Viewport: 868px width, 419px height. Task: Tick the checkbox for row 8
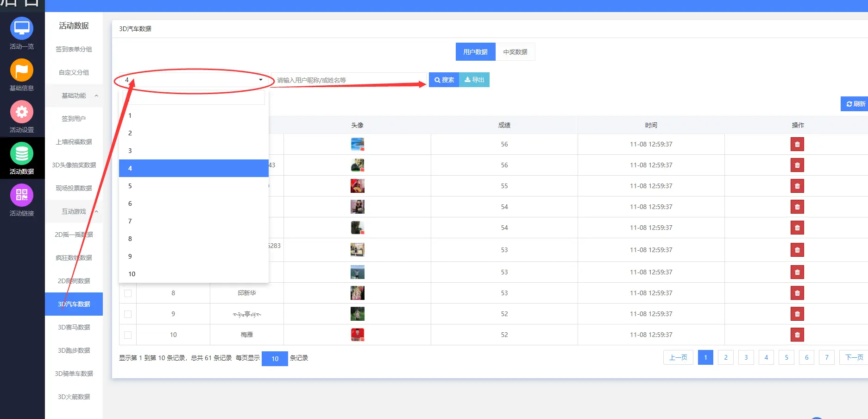pos(128,293)
